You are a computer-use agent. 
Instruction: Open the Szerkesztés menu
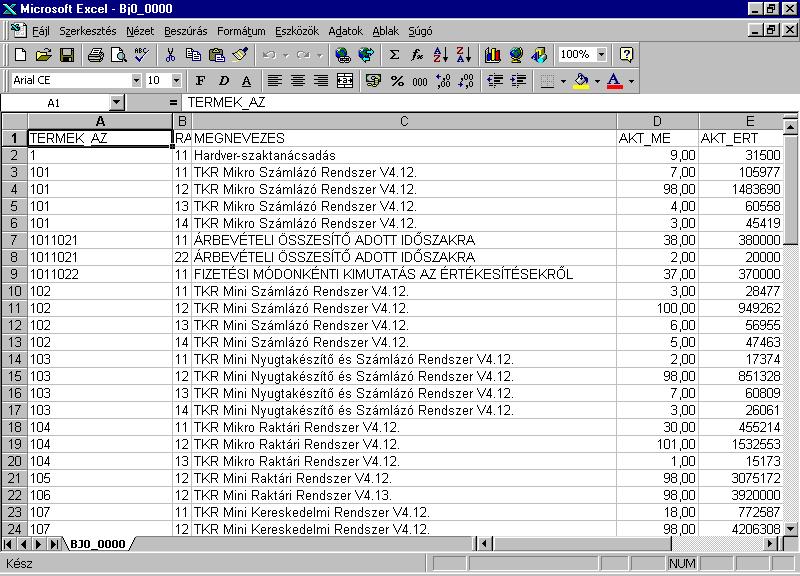coord(88,31)
